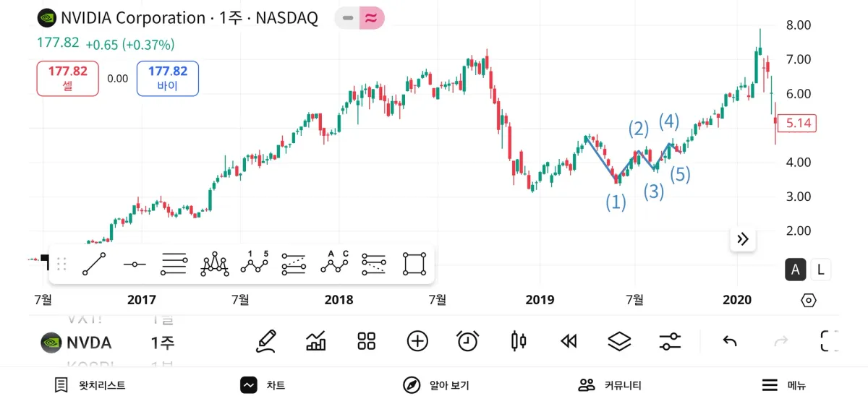Select the horizontal line drawing tool
Image resolution: width=868 pixels, height=404 pixels.
[x=135, y=265]
